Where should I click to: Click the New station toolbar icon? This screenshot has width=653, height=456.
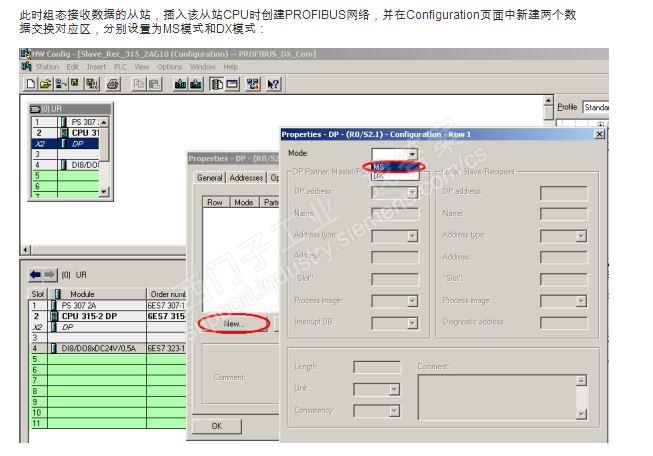point(31,84)
